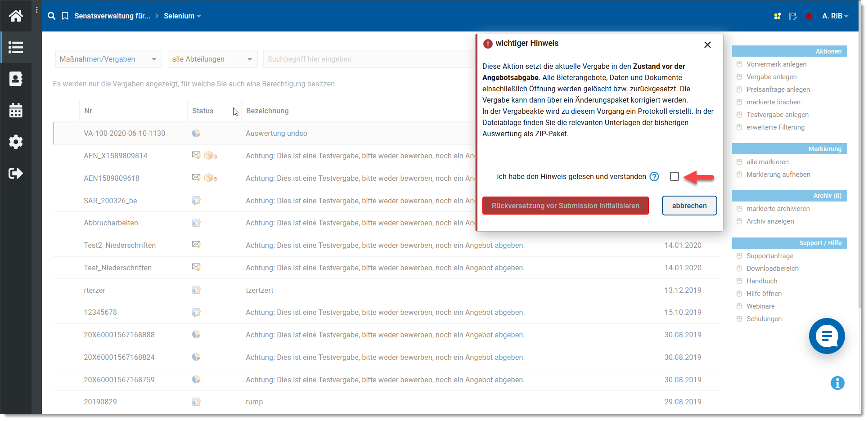Image resolution: width=868 pixels, height=421 pixels.
Task: Click the abbrechen button
Action: pyautogui.click(x=689, y=206)
